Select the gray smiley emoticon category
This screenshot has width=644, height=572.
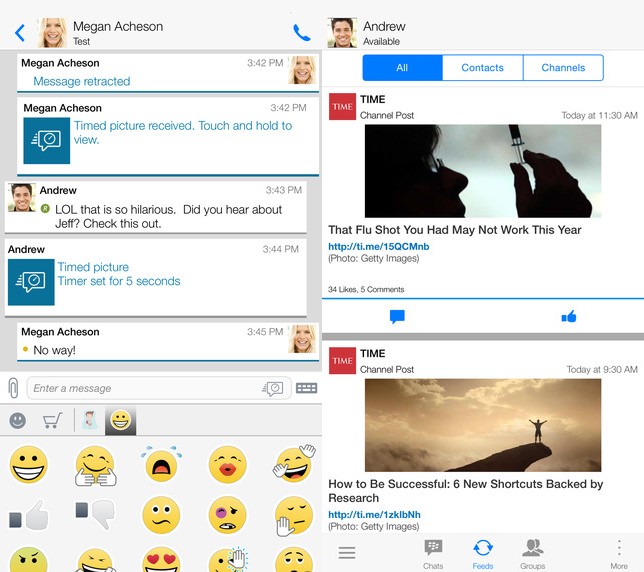pos(18,420)
